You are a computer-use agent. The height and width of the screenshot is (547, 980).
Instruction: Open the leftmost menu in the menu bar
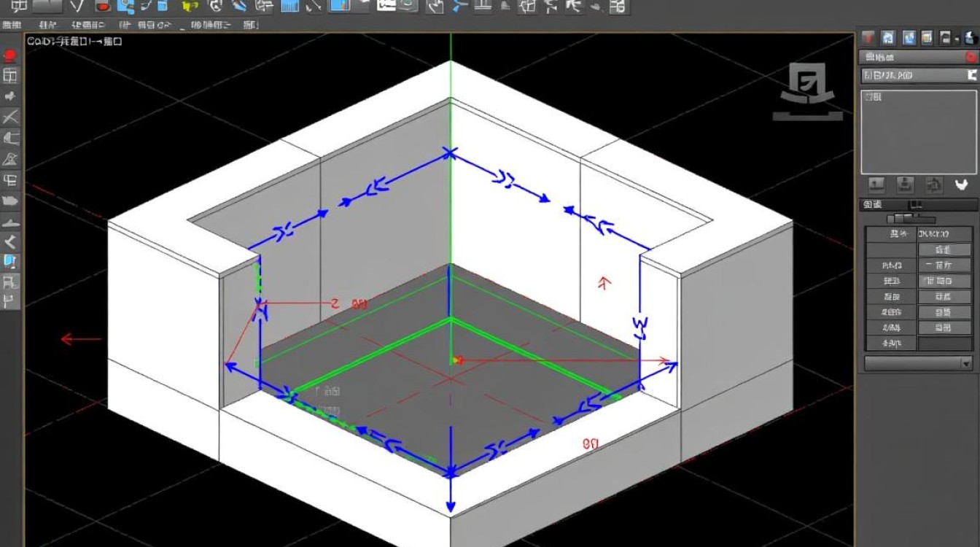[13, 24]
